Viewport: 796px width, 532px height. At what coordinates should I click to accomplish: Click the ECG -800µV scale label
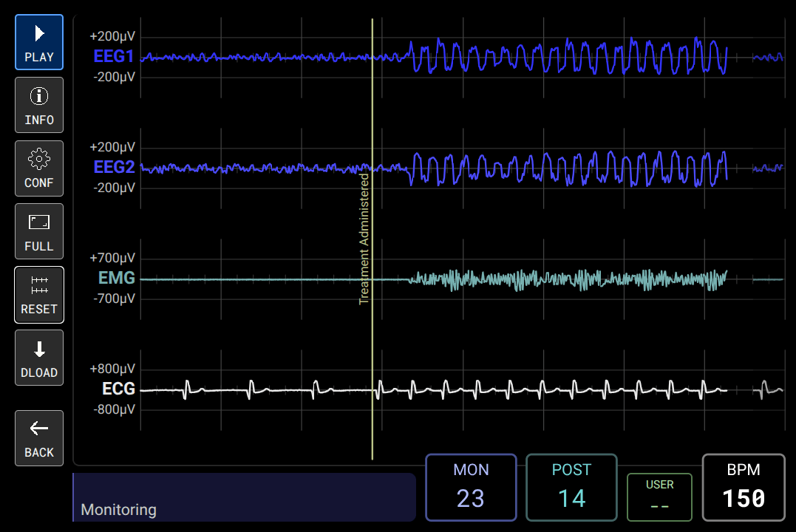pos(115,409)
